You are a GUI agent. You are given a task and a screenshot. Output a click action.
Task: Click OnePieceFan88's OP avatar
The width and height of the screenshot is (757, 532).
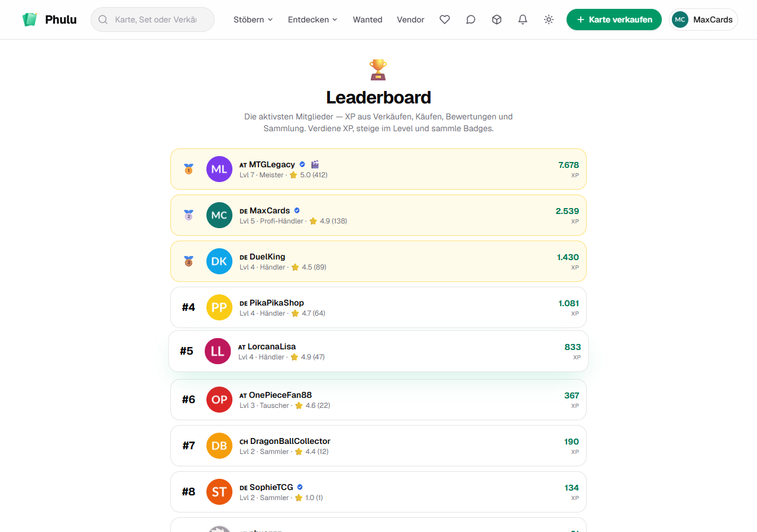(x=219, y=400)
